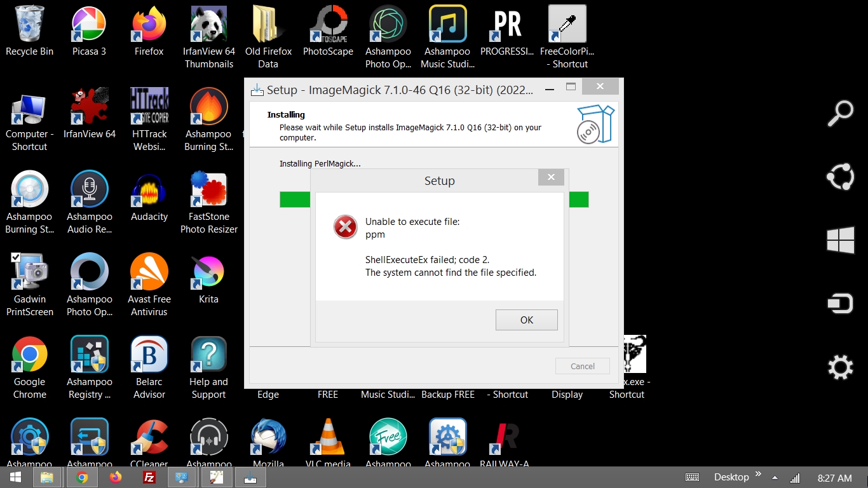Open the Search charm on the right
Viewport: 868px width, 488px height.
pyautogui.click(x=840, y=113)
